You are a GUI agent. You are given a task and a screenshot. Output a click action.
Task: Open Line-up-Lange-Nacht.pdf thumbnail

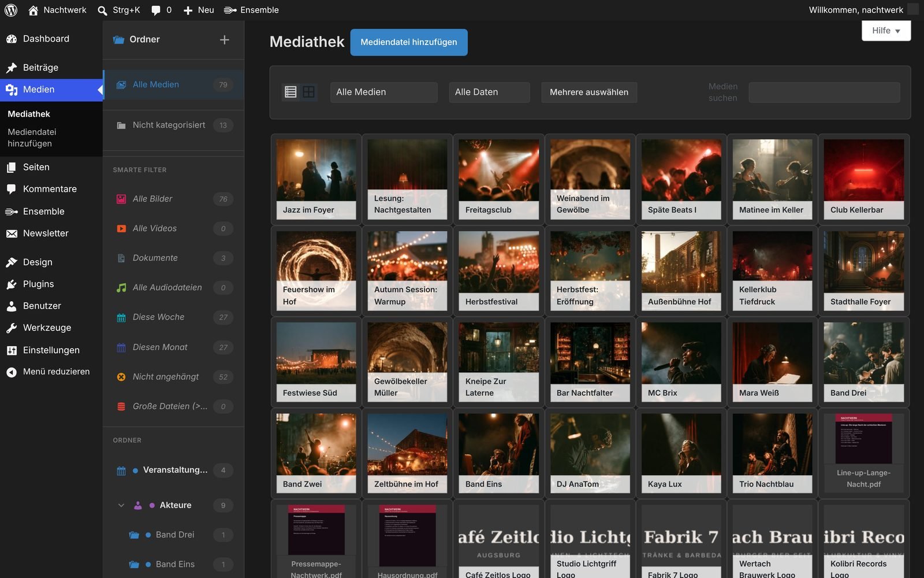point(864,453)
